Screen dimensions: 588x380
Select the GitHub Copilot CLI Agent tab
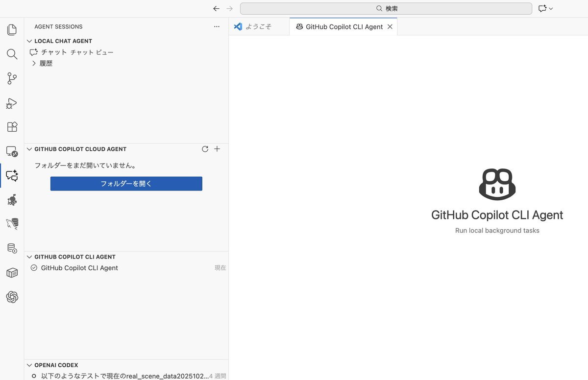344,26
